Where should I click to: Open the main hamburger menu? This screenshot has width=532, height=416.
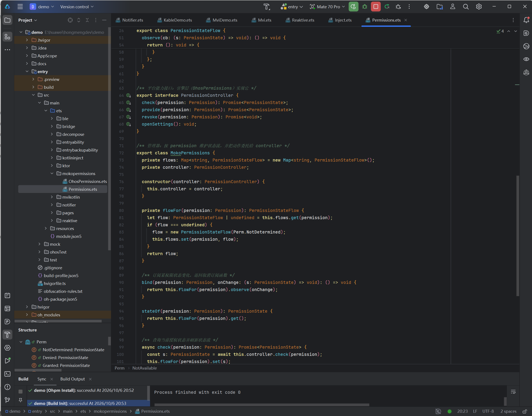click(x=20, y=7)
